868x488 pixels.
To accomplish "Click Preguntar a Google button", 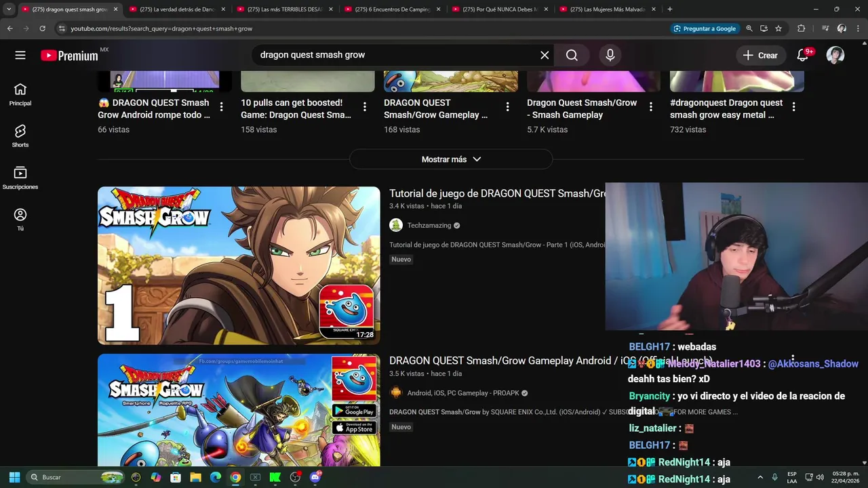I will tap(705, 28).
